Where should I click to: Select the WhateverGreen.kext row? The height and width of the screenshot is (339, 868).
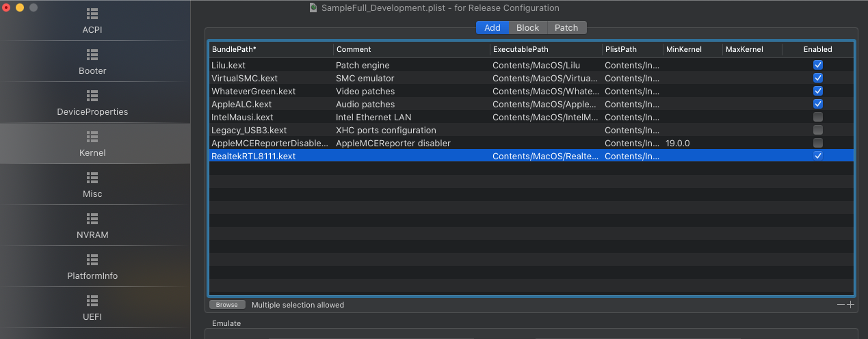[x=254, y=91]
